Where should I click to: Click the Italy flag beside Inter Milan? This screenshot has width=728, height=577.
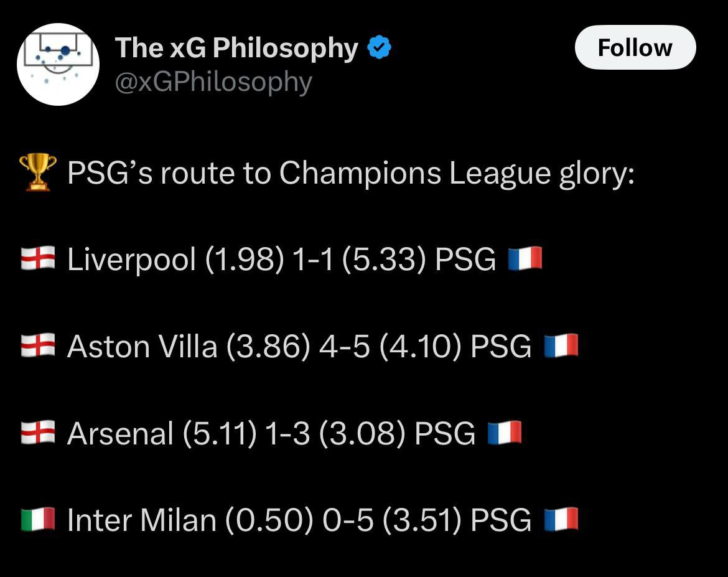(38, 520)
